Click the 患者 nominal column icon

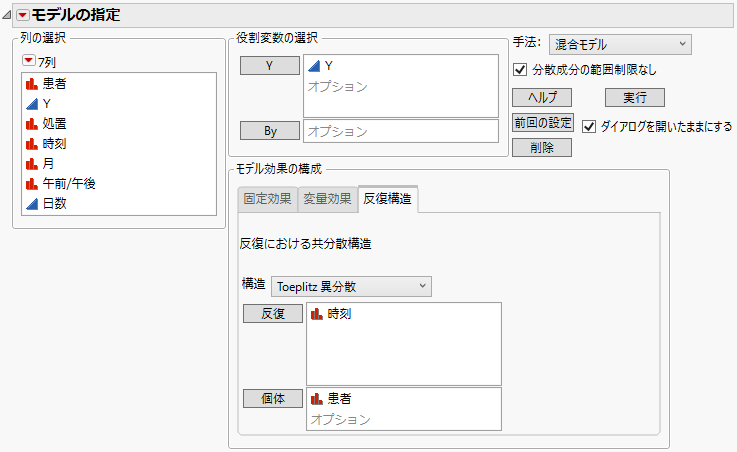coord(31,83)
